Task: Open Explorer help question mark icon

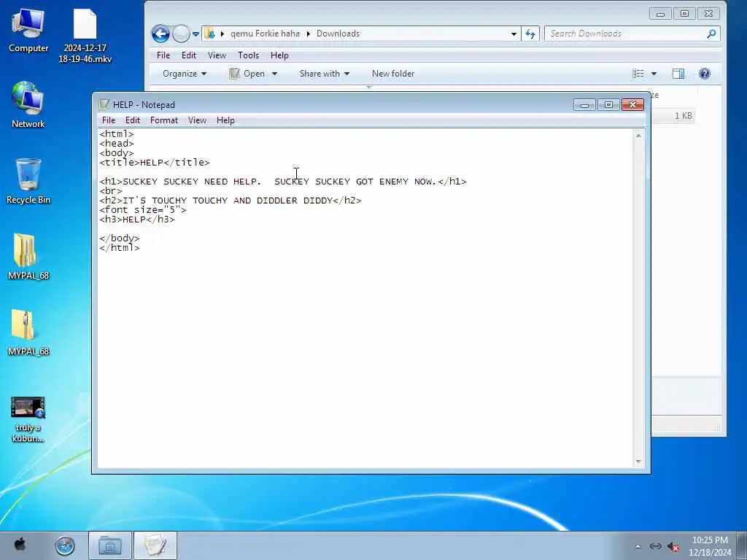Action: pos(705,74)
